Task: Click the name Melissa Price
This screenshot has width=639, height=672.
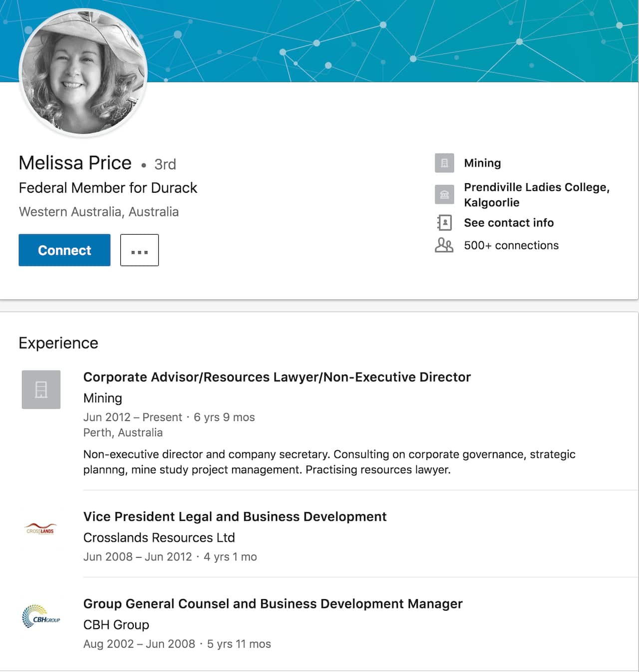Action: (x=75, y=163)
